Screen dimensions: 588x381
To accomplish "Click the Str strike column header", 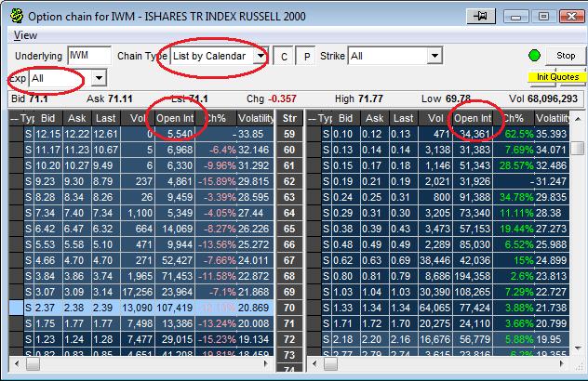I will point(289,118).
